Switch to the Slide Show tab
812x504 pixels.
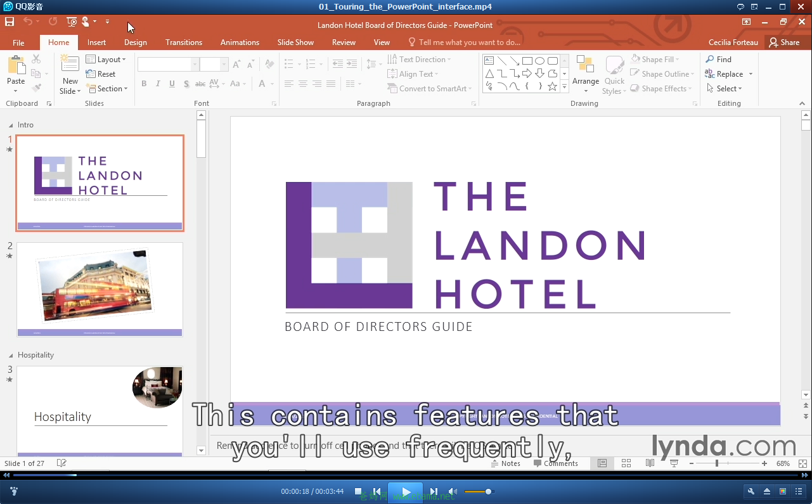[295, 42]
